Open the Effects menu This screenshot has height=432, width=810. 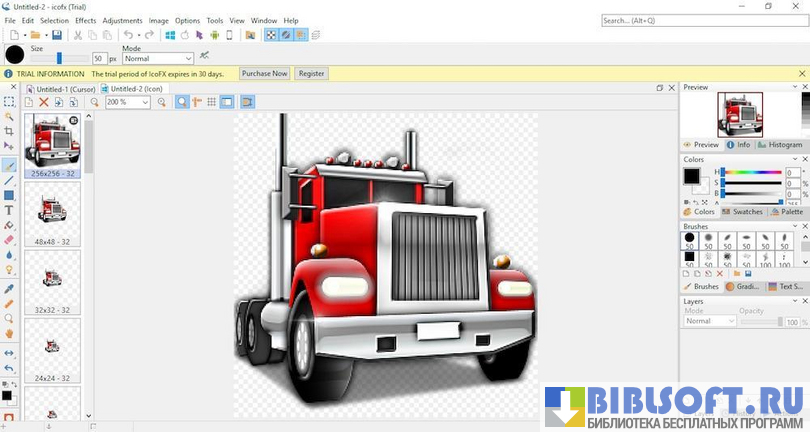tap(86, 20)
